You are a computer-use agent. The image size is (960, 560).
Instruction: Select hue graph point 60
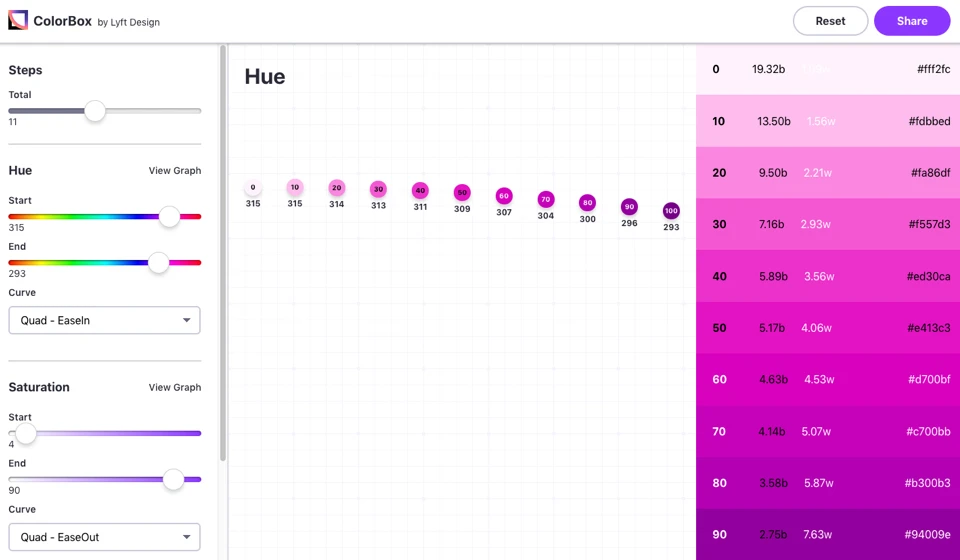[x=504, y=196]
